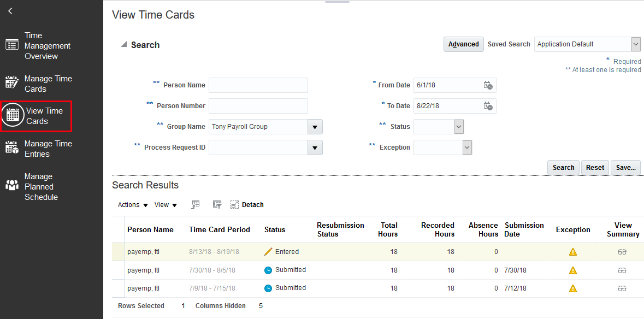
Task: Open the From Date calendar picker
Action: pos(488,85)
